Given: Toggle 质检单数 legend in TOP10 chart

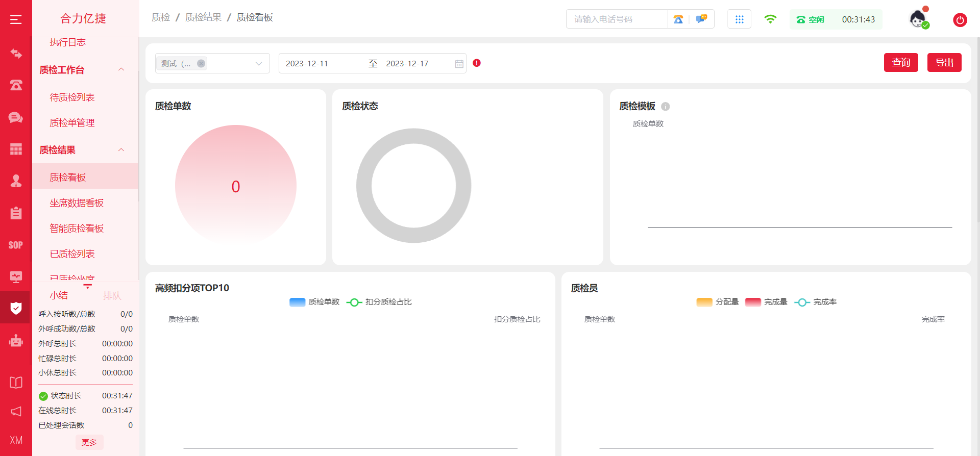Looking at the screenshot, I should click(314, 302).
